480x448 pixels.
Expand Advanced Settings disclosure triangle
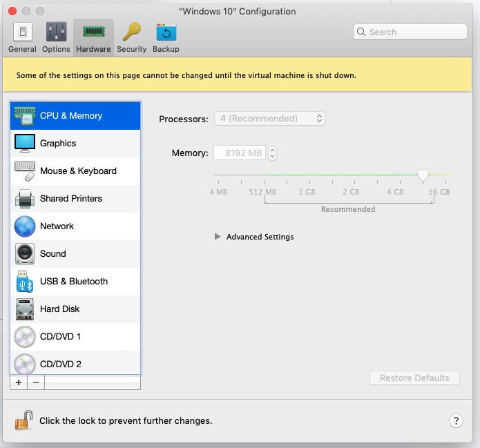(218, 237)
